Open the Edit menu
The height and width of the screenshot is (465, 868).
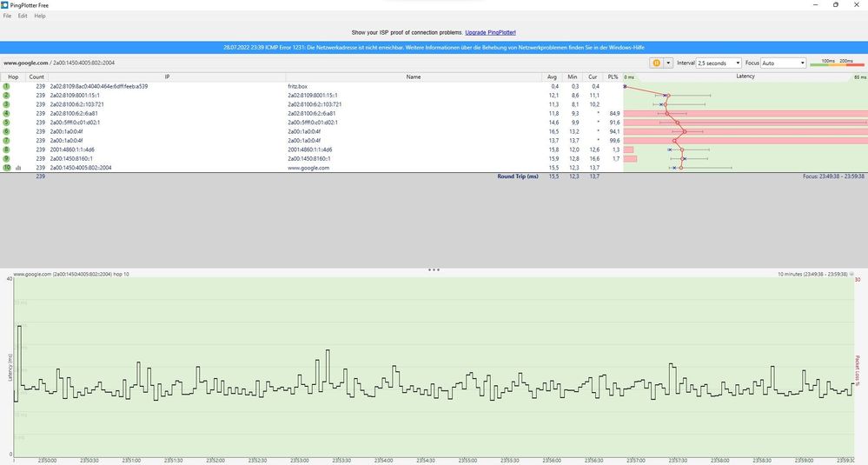(23, 16)
